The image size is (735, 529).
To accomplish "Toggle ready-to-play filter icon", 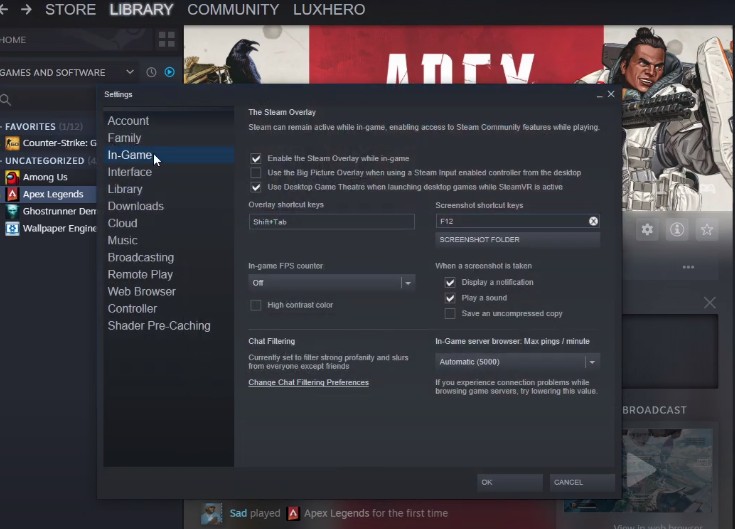I will click(170, 72).
